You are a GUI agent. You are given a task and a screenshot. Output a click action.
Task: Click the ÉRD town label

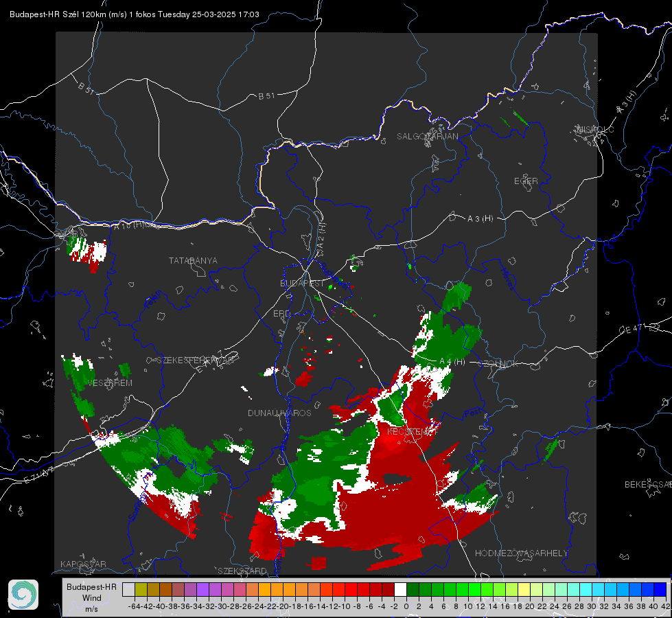[x=281, y=314]
